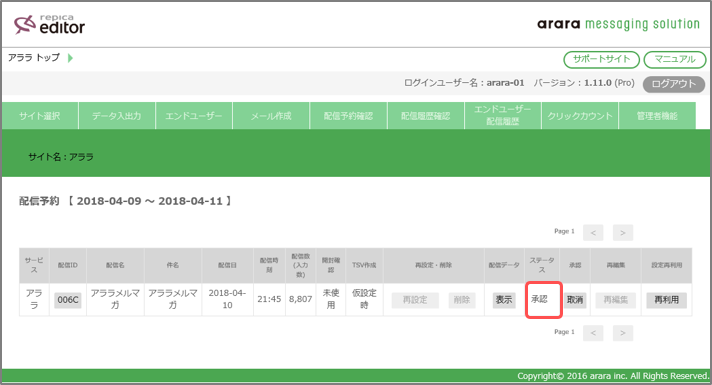The height and width of the screenshot is (385, 712).
Task: Click the repica editor logo
Action: point(49,25)
